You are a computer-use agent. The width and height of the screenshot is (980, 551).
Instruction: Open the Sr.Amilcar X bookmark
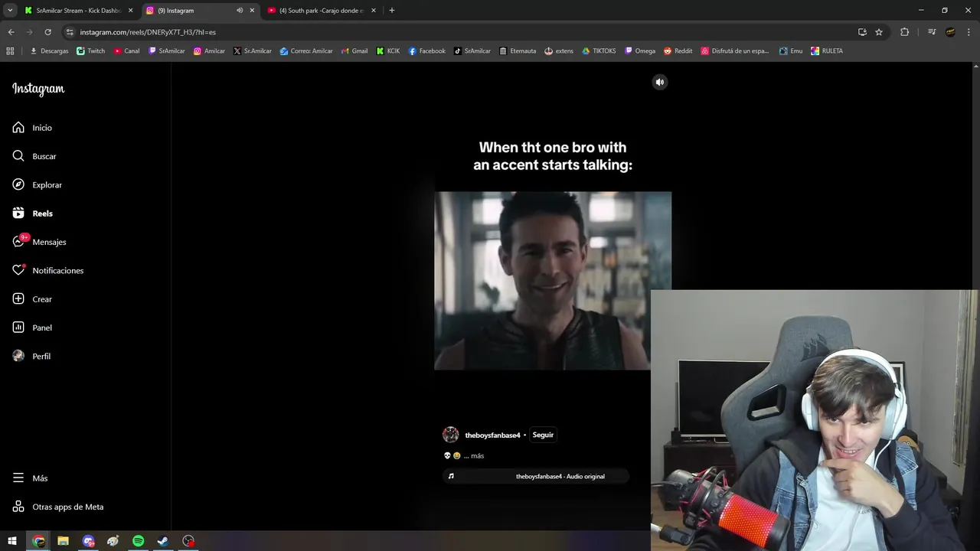click(x=253, y=51)
